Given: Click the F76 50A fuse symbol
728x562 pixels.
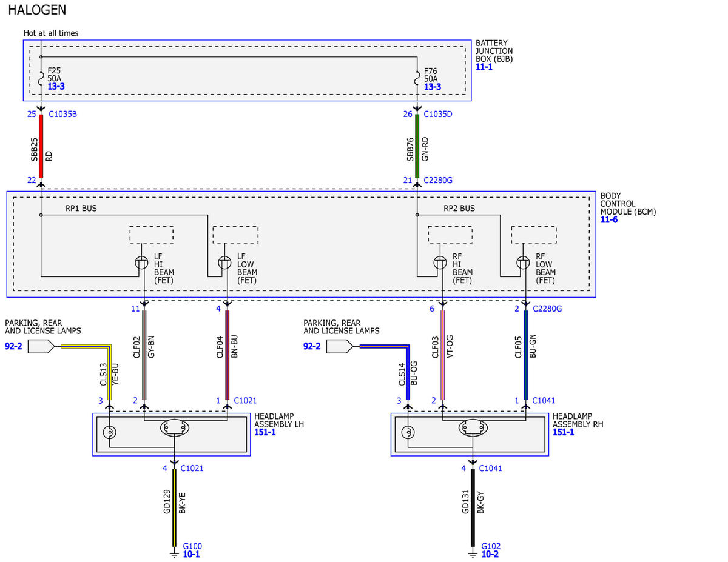Looking at the screenshot, I should tap(417, 79).
